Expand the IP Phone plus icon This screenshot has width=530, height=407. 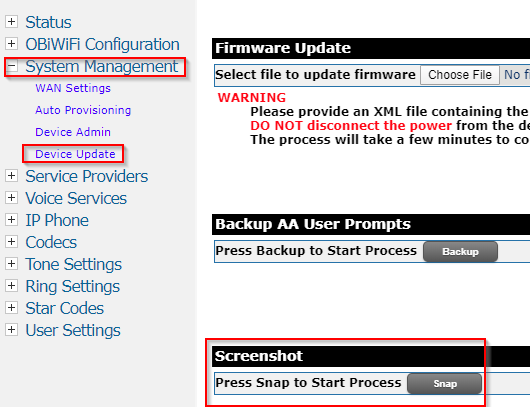tap(11, 219)
